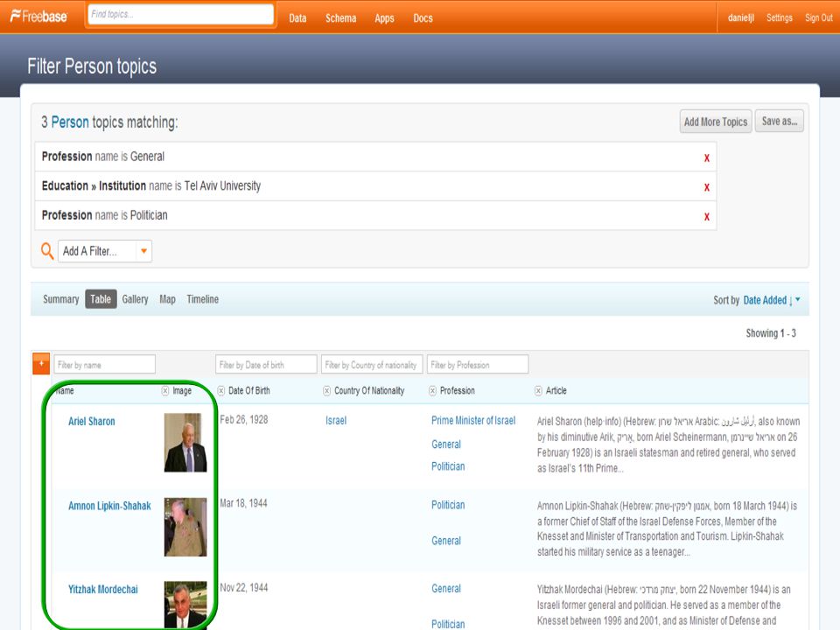Open the danieljl user profile link
Viewport: 840px width, 630px height.
(741, 17)
